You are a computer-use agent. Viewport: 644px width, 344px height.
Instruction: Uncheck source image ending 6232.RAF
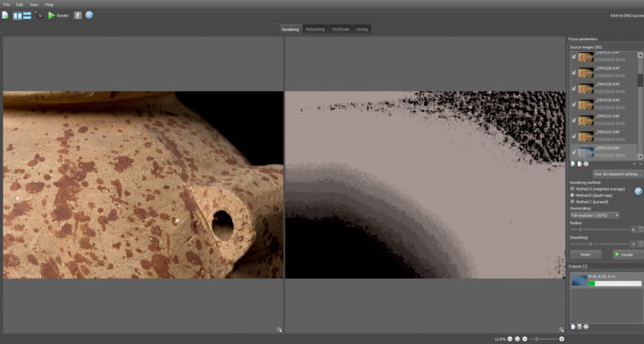(574, 136)
